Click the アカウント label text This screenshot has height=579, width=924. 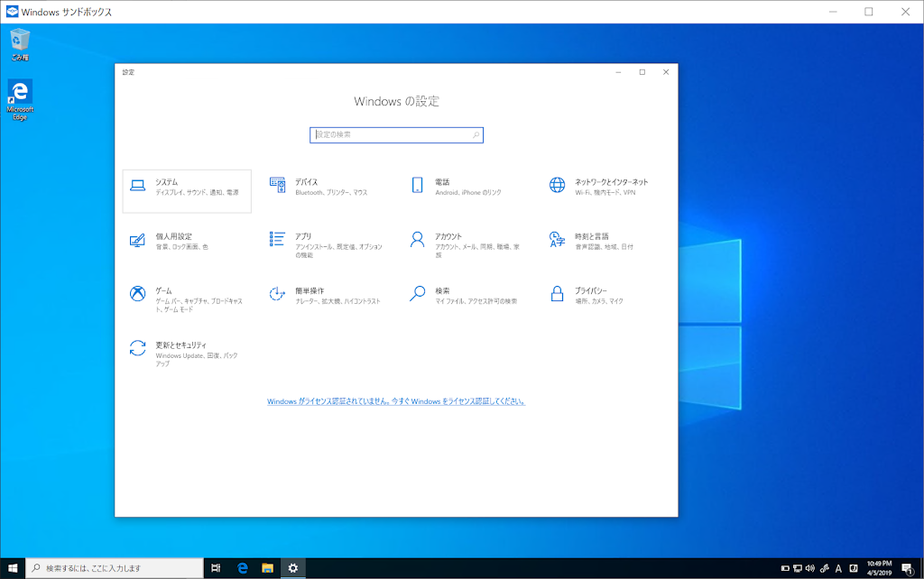[448, 236]
